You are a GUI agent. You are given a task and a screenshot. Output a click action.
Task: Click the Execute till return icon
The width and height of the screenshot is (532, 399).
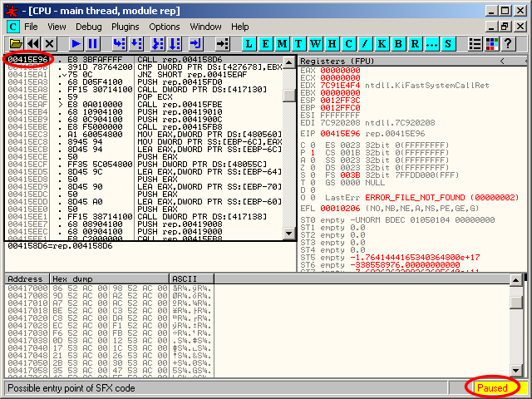[x=195, y=43]
